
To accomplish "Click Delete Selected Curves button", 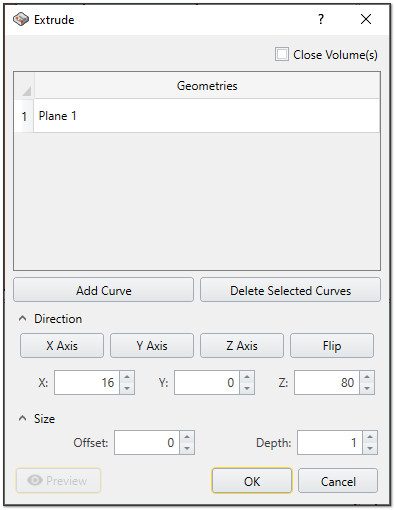I will (290, 290).
